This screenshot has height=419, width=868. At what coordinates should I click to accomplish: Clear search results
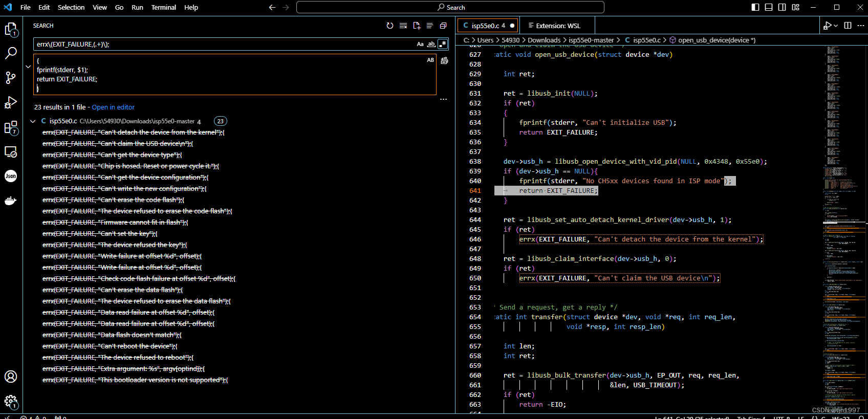[x=403, y=26]
